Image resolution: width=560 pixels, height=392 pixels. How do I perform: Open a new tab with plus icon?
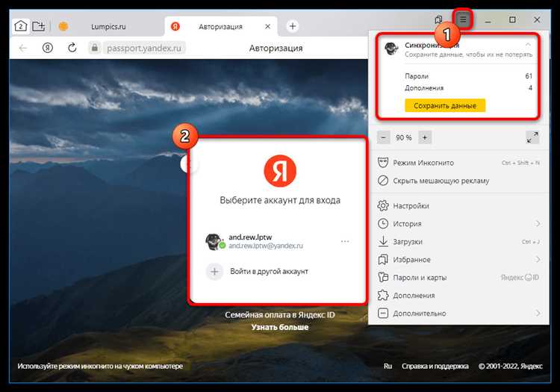pos(293,26)
